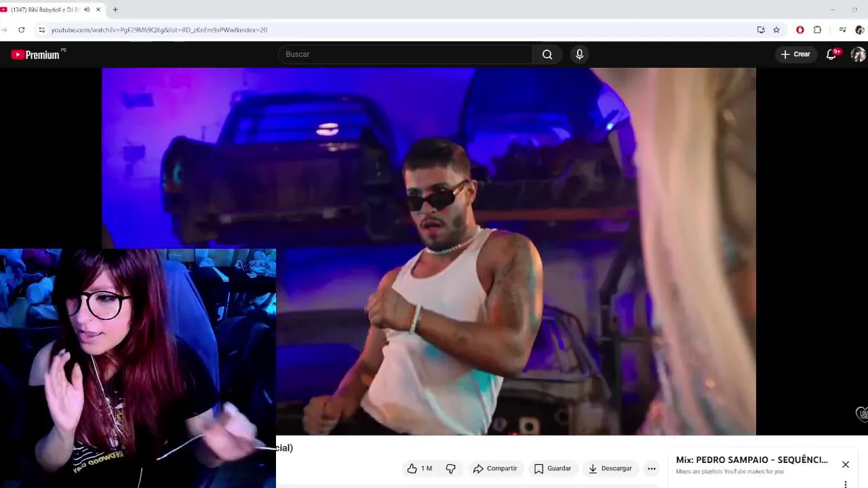Reload the page in Chrome
868x488 pixels.
(x=22, y=30)
